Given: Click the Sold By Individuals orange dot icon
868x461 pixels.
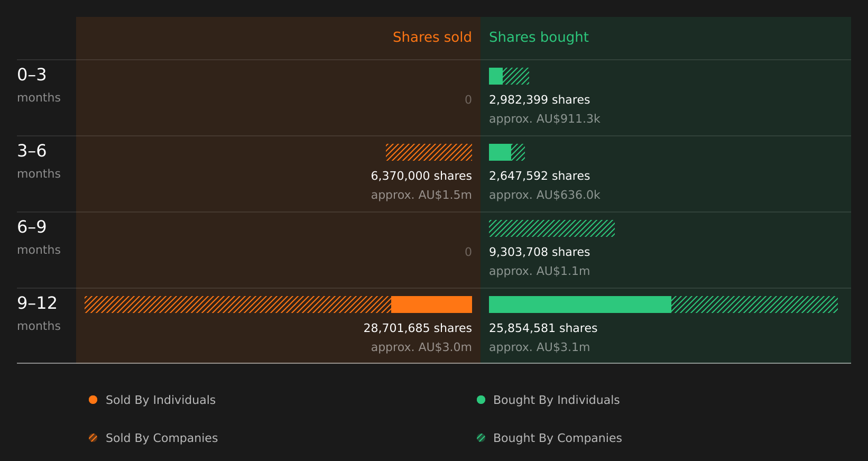Looking at the screenshot, I should (93, 400).
